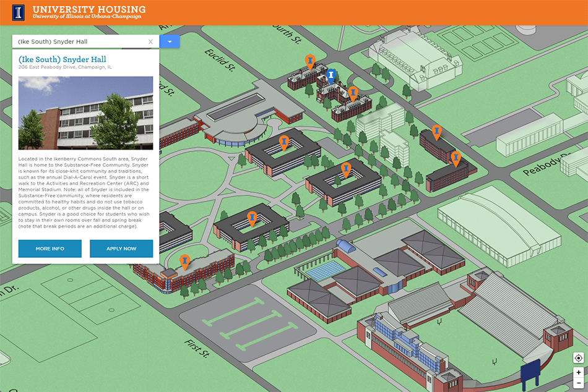Image resolution: width=588 pixels, height=392 pixels.
Task: Select the orange marker nearest South St.
Action: (310, 61)
